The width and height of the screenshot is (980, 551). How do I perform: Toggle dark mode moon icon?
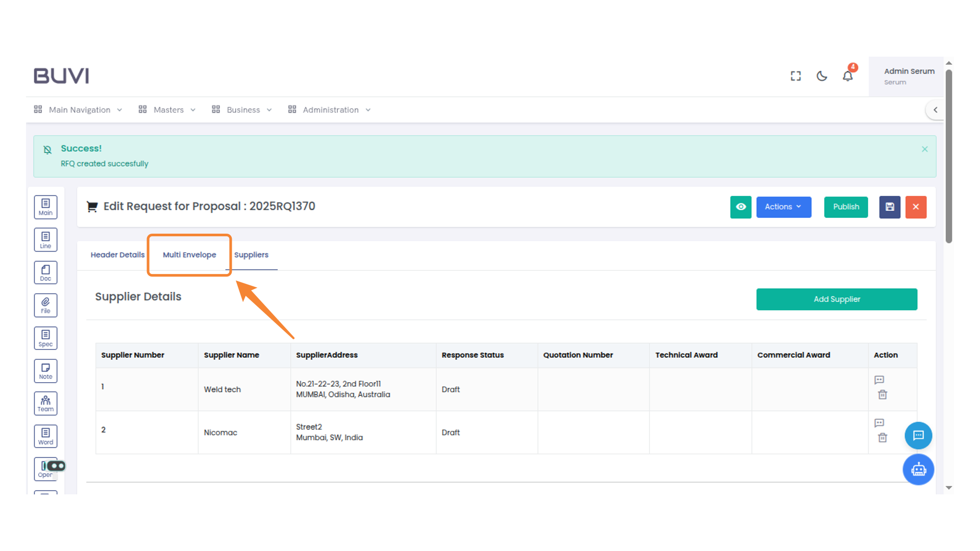point(821,76)
